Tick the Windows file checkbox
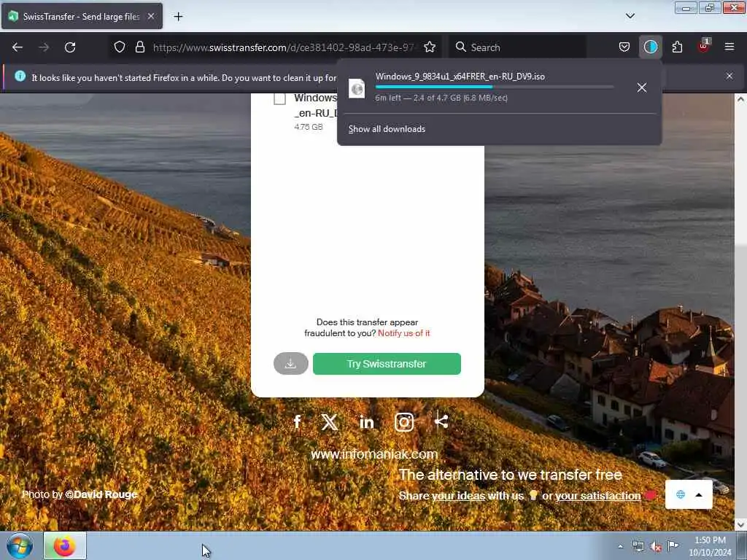747x560 pixels. pos(279,98)
